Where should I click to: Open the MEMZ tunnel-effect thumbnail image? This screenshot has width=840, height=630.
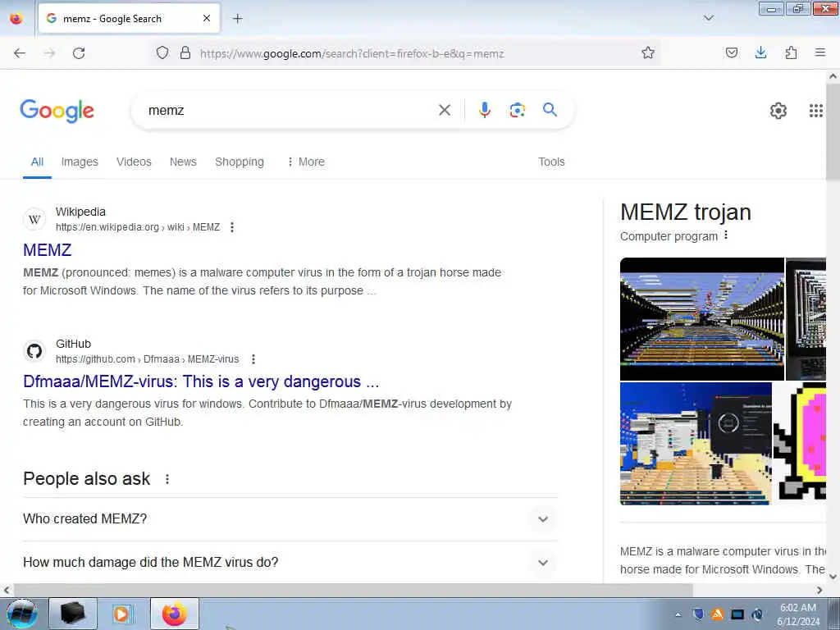(x=702, y=319)
